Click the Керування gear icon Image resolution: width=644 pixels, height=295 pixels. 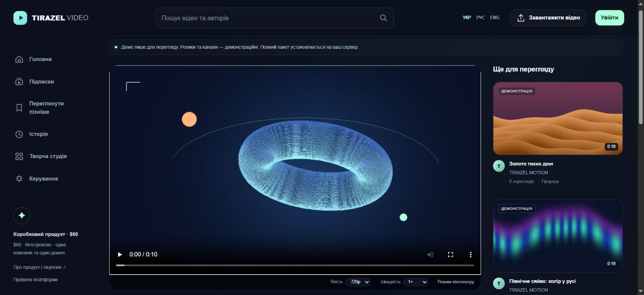tap(19, 179)
